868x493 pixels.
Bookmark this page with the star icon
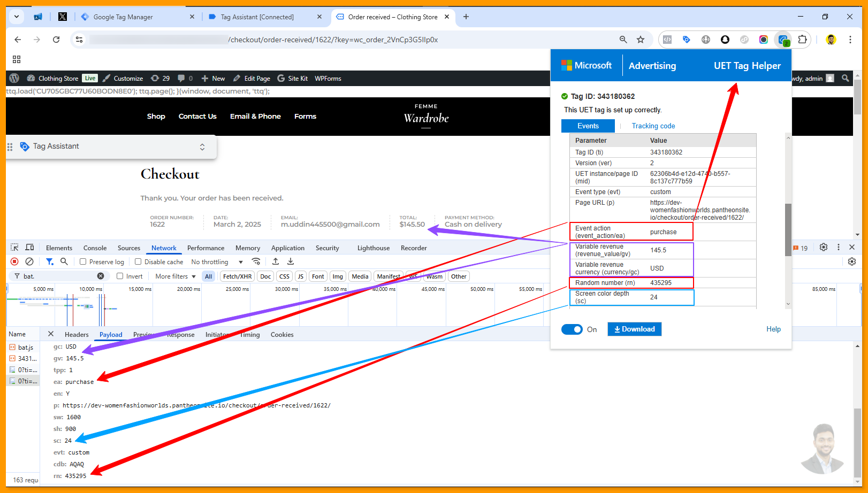(x=641, y=40)
